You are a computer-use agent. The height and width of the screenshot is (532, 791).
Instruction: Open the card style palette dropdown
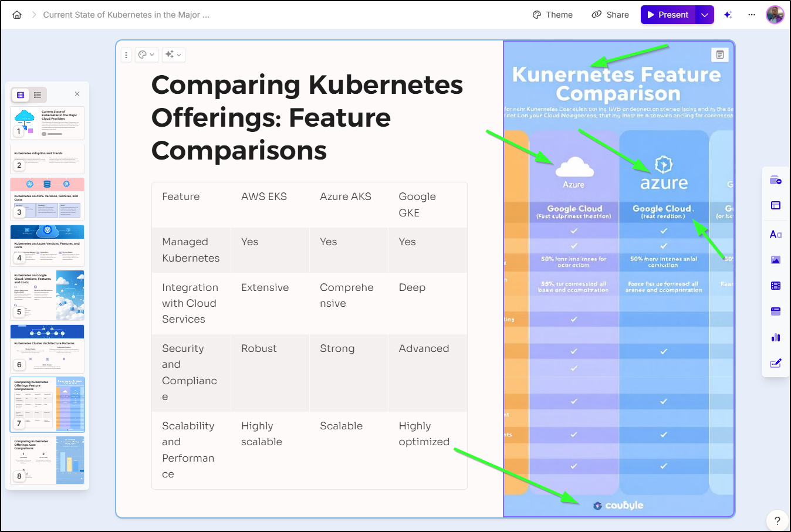[x=146, y=55]
